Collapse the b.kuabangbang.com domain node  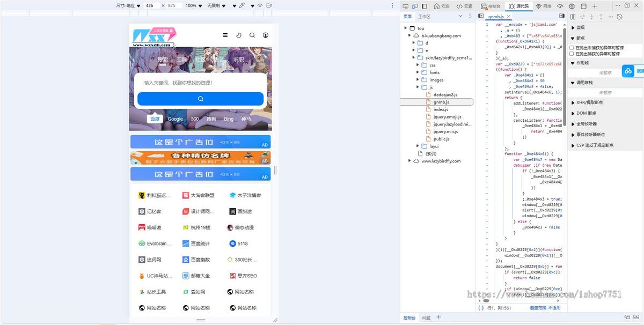point(409,35)
